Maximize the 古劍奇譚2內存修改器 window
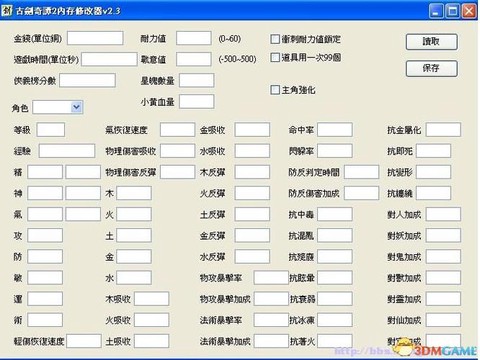This screenshot has height=360, width=480. [452, 11]
